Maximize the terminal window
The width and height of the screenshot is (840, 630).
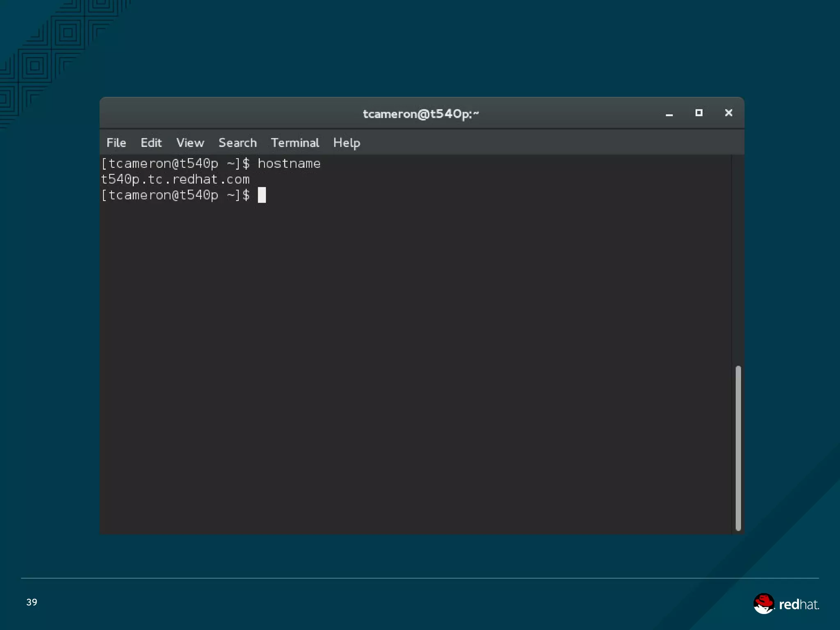click(699, 113)
